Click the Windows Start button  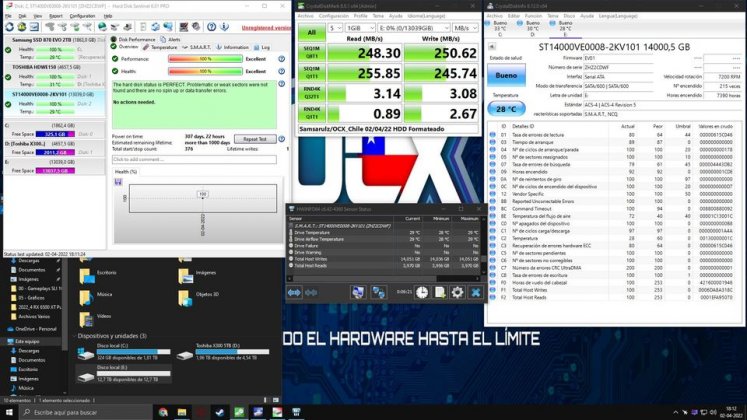9,412
